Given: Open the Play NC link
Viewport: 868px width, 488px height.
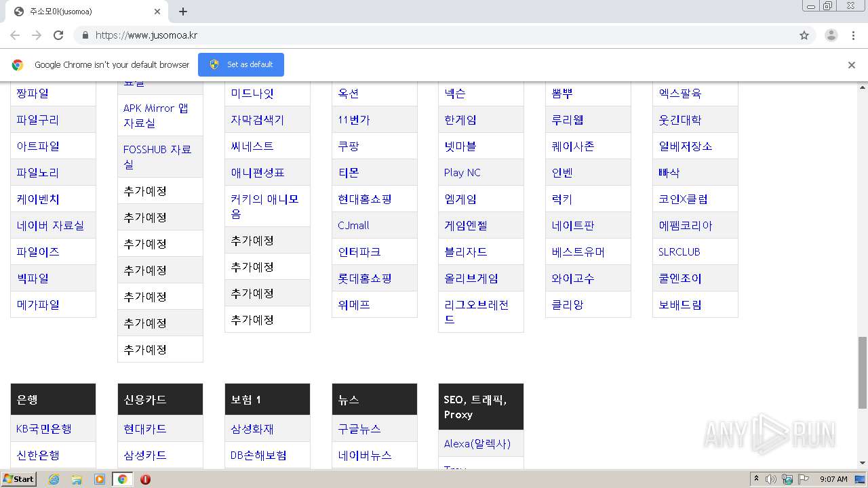Looking at the screenshot, I should click(x=462, y=173).
